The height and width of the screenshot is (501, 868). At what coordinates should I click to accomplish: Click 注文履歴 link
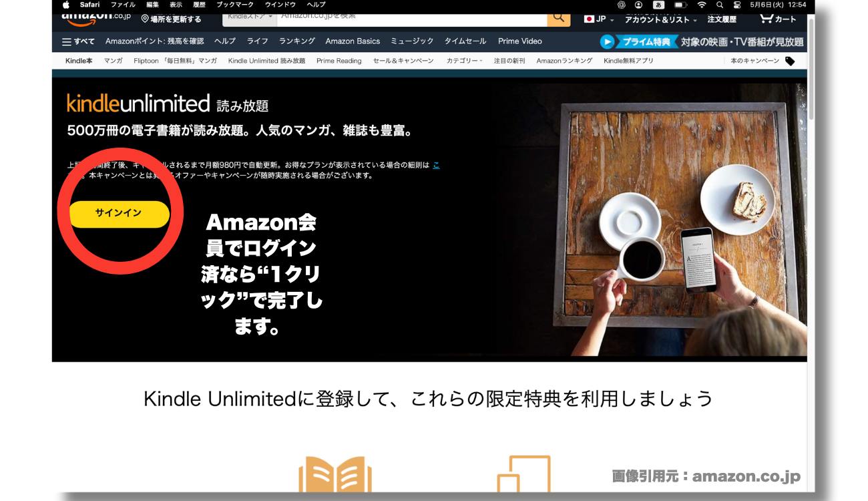722,19
